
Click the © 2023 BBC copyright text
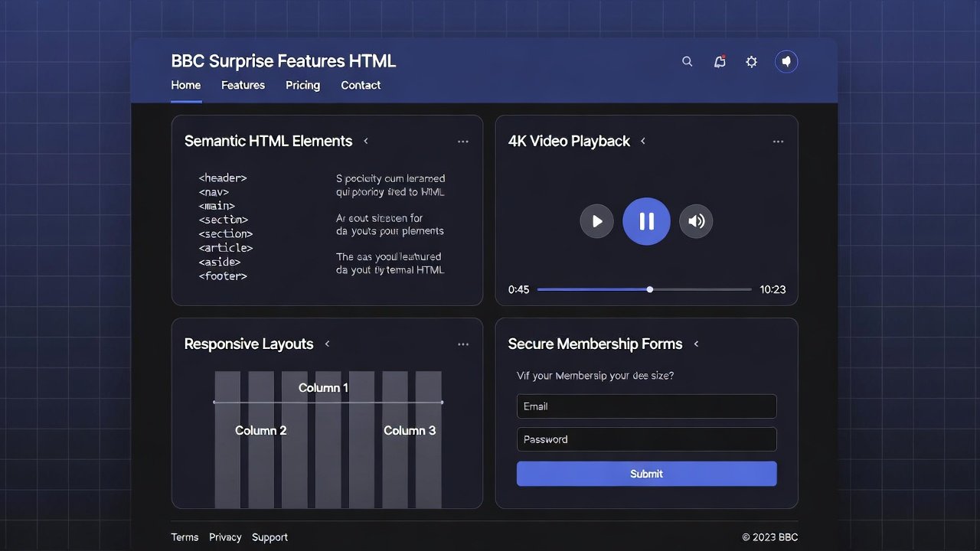(769, 537)
